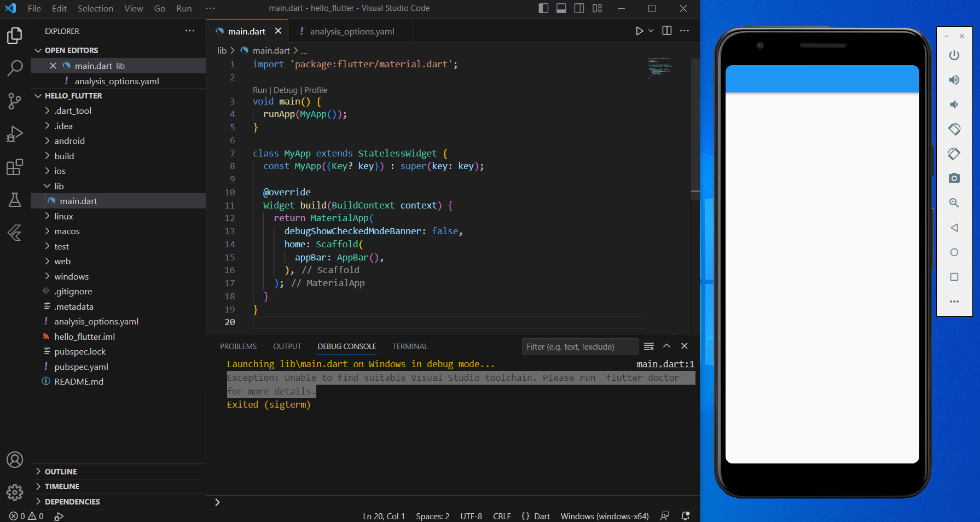This screenshot has width=980, height=522.
Task: Switch to the Terminal panel tab
Action: (410, 346)
